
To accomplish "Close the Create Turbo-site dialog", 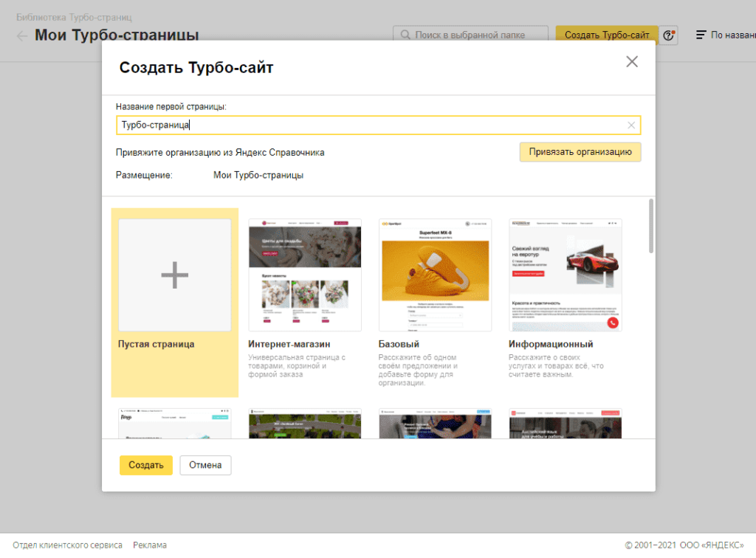I will (632, 62).
